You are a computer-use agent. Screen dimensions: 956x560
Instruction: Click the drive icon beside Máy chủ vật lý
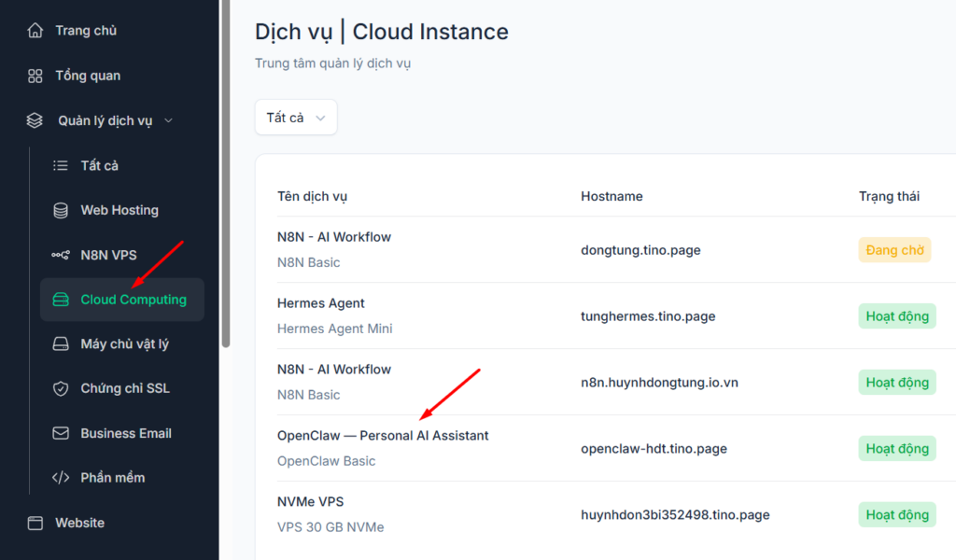[x=61, y=343]
